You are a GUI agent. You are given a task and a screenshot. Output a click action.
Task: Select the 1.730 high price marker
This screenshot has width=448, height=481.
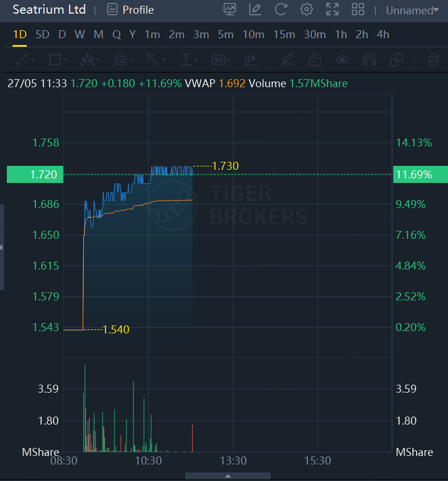(226, 166)
